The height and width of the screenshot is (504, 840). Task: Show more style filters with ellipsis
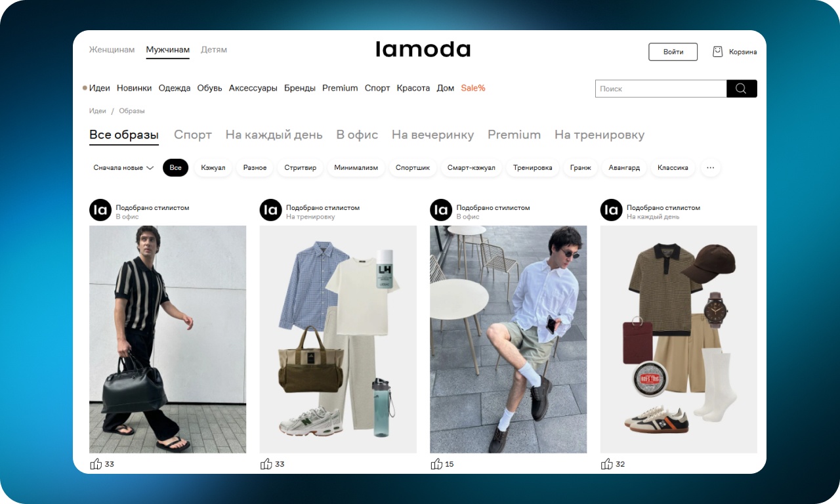pyautogui.click(x=710, y=168)
